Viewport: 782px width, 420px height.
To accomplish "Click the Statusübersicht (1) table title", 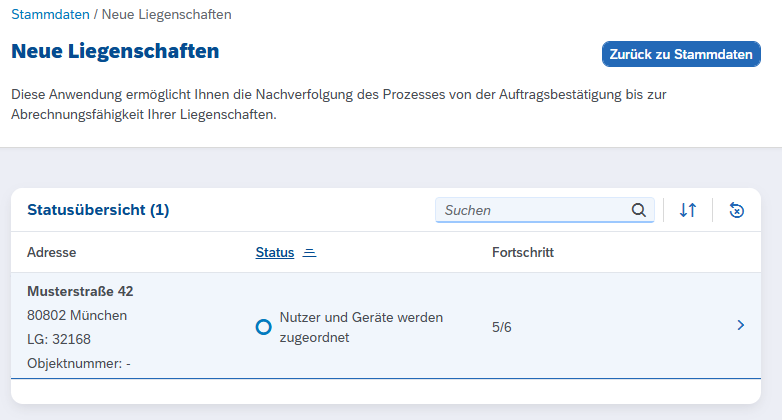I will point(98,210).
